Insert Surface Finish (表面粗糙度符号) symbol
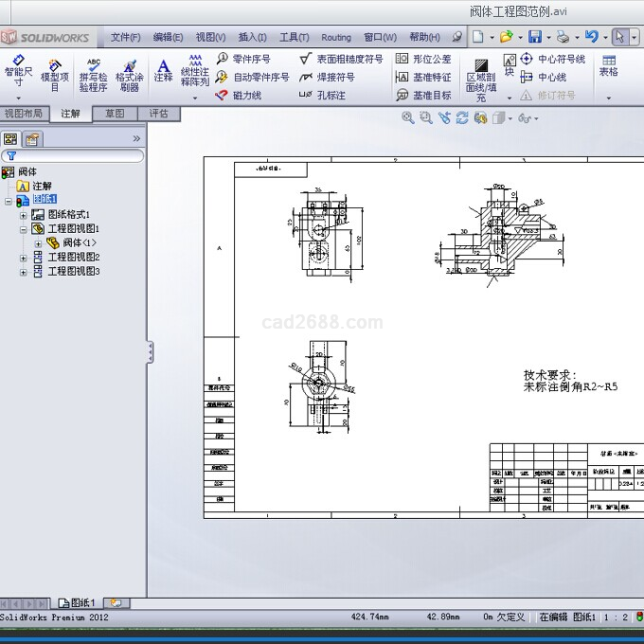The height and width of the screenshot is (644, 644). point(341,59)
